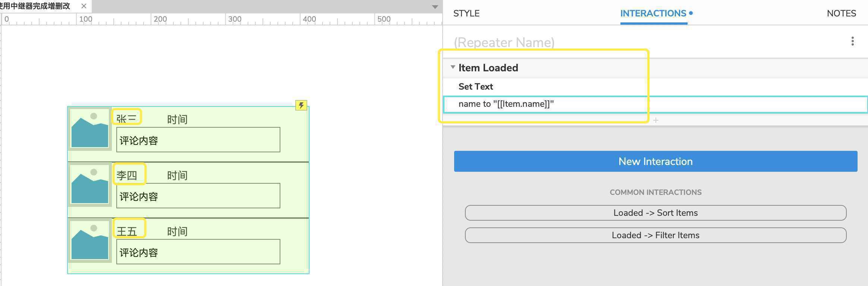The height and width of the screenshot is (286, 868).
Task: Switch to the NOTES tab
Action: click(x=841, y=13)
